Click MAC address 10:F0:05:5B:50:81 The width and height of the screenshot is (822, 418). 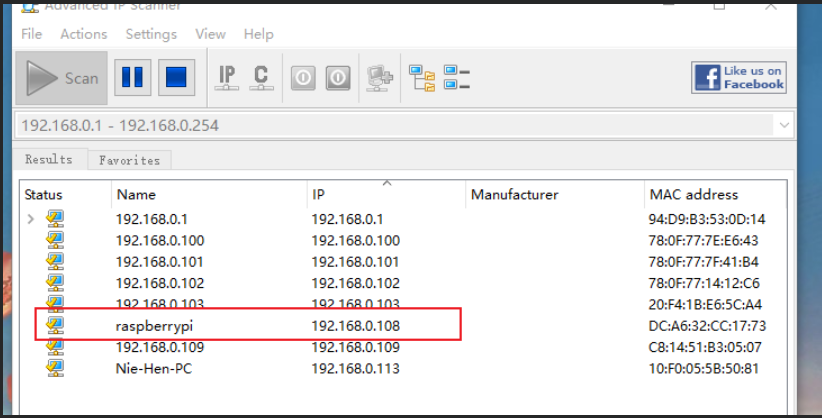point(704,369)
